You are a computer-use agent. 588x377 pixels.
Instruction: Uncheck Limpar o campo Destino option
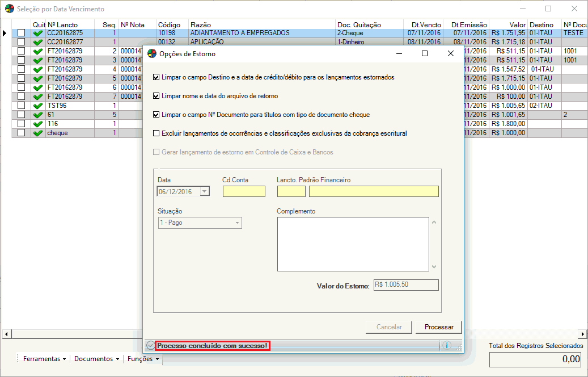pyautogui.click(x=156, y=77)
